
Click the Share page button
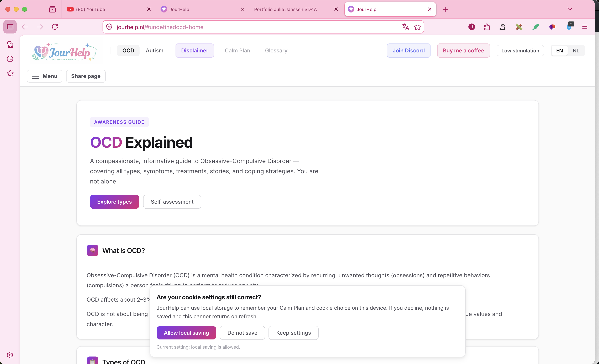pyautogui.click(x=86, y=76)
